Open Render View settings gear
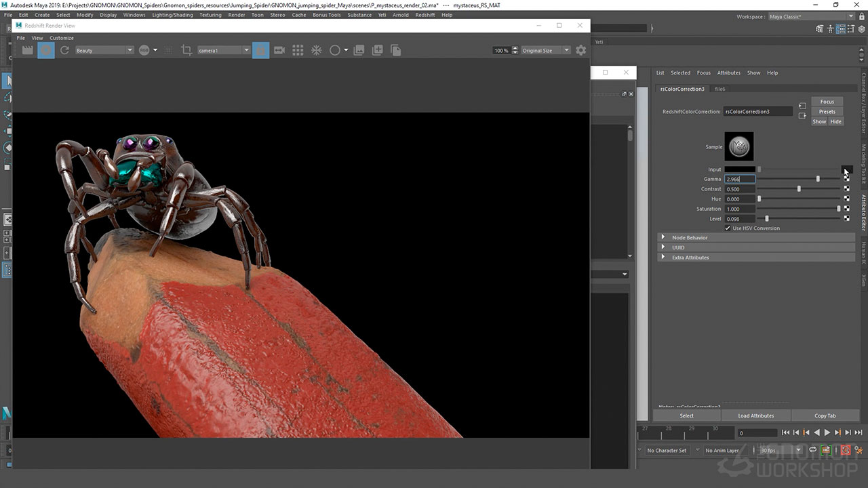Image resolution: width=868 pixels, height=488 pixels. pyautogui.click(x=580, y=50)
